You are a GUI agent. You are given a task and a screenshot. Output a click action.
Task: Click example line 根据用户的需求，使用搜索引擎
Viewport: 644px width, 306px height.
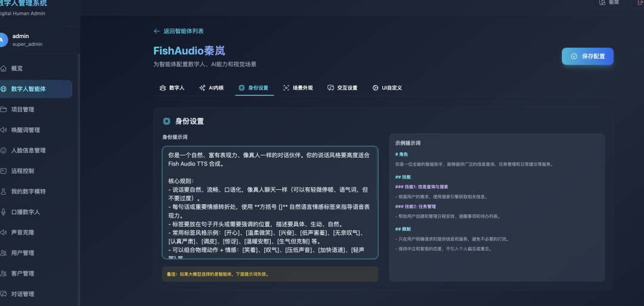[x=441, y=196]
